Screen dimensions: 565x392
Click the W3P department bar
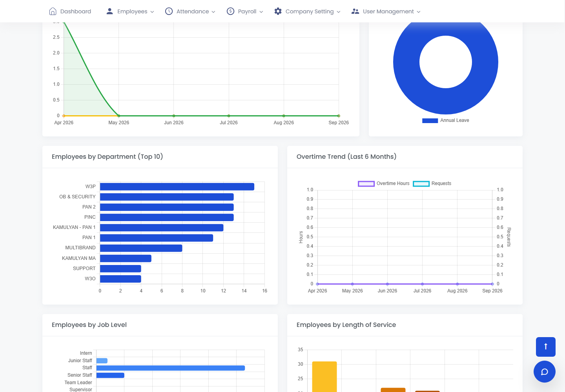(x=177, y=187)
